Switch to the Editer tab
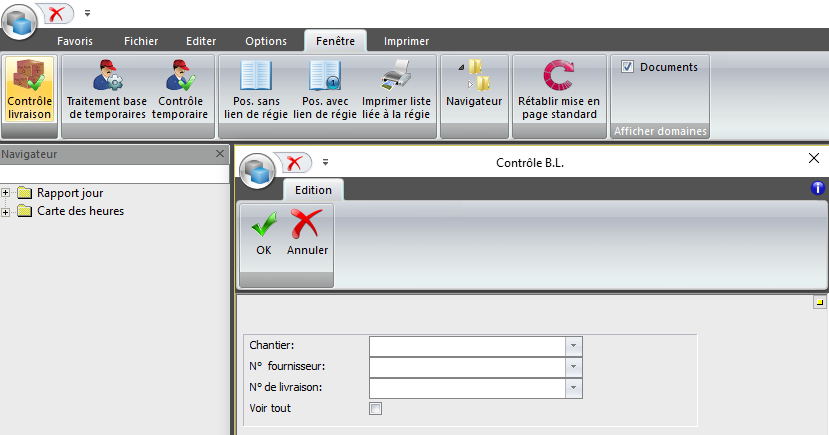The height and width of the screenshot is (435, 829). 201,41
